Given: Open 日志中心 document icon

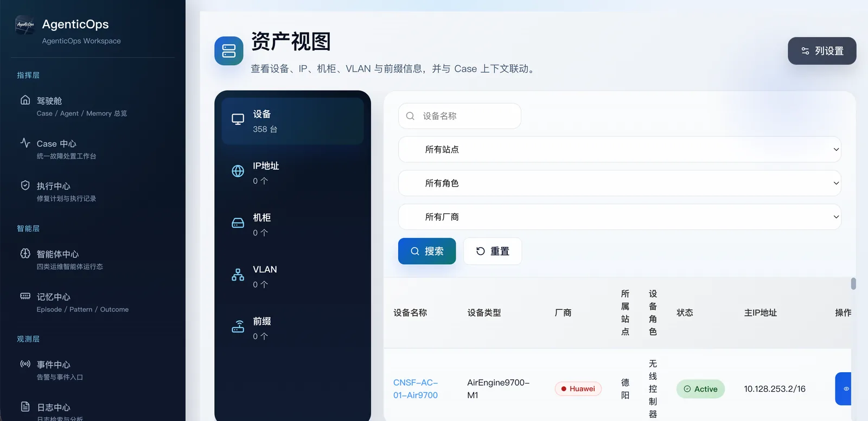Looking at the screenshot, I should click(x=25, y=406).
